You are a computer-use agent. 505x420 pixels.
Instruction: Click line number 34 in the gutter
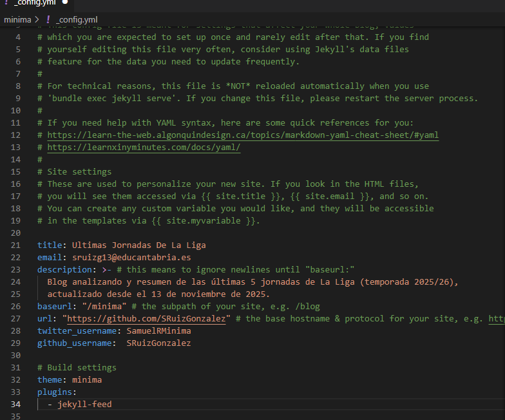coord(16,405)
